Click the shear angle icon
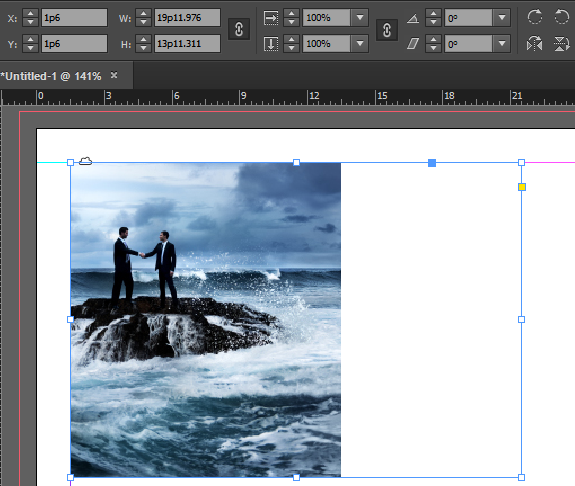This screenshot has width=575, height=486. coord(413,44)
